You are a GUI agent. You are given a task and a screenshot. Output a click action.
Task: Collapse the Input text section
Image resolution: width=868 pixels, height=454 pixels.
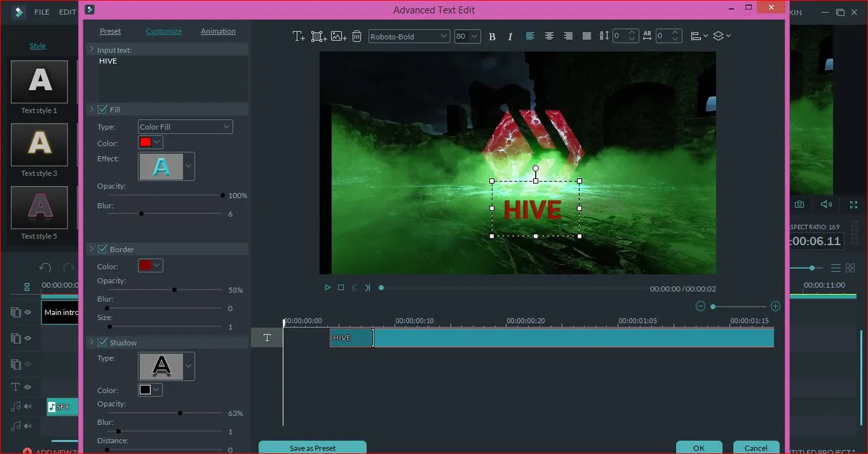coord(92,50)
